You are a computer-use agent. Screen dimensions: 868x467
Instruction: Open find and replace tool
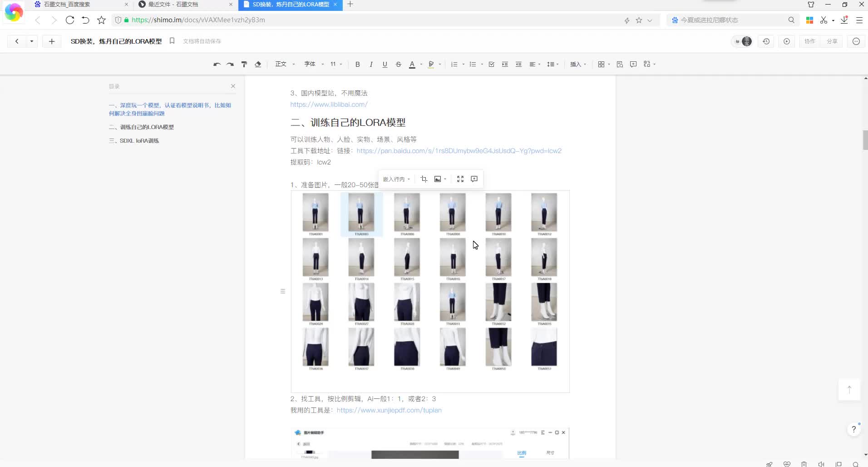click(620, 64)
